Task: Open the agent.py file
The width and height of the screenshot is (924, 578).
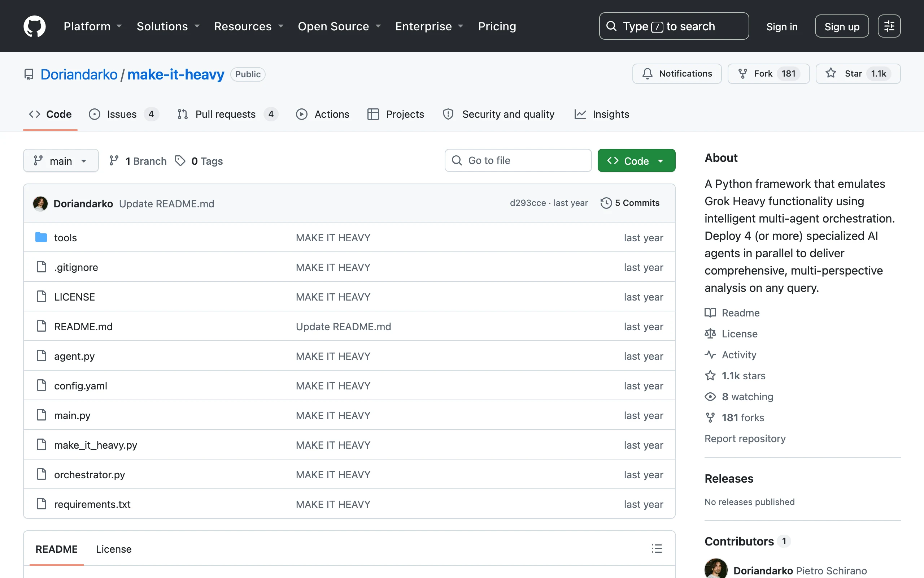Action: pyautogui.click(x=74, y=356)
